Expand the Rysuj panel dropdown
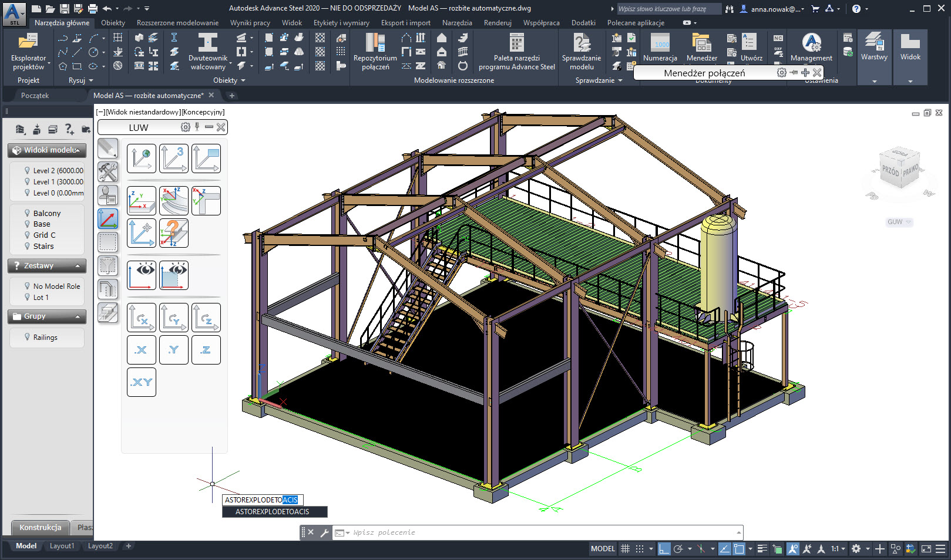Image resolution: width=951 pixels, height=560 pixels. 91,80
